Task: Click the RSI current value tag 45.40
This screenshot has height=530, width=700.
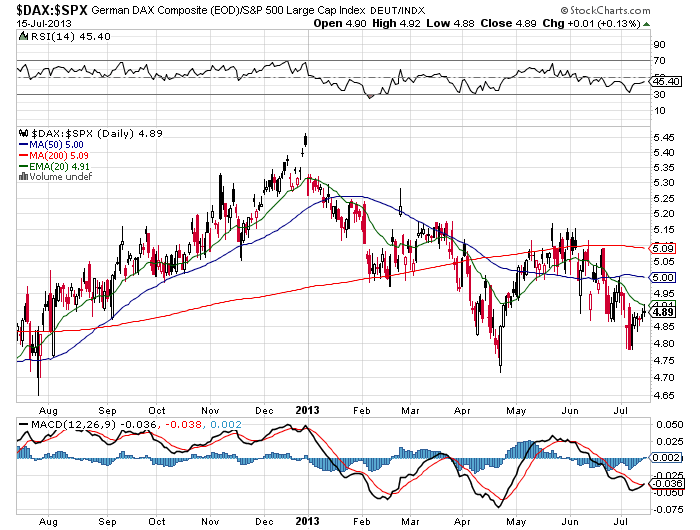Action: [x=664, y=80]
